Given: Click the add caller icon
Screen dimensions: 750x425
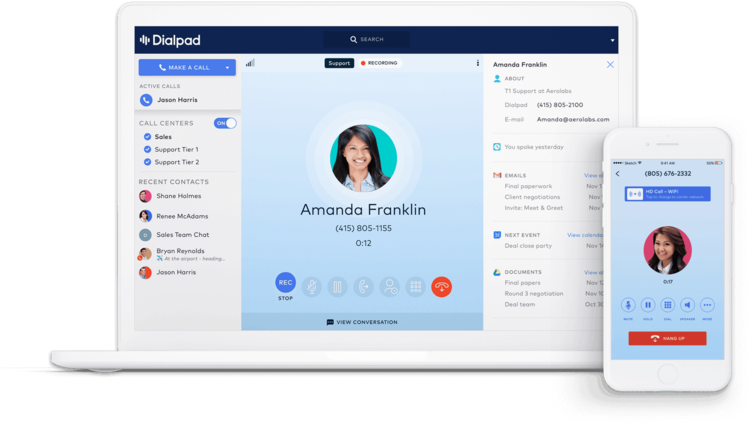Looking at the screenshot, I should click(390, 287).
